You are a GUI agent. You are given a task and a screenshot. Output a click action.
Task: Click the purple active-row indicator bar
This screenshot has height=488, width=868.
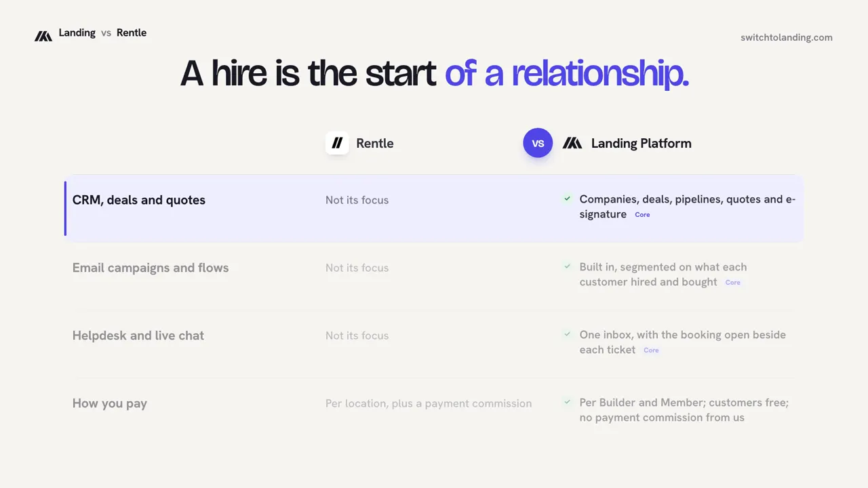65,208
